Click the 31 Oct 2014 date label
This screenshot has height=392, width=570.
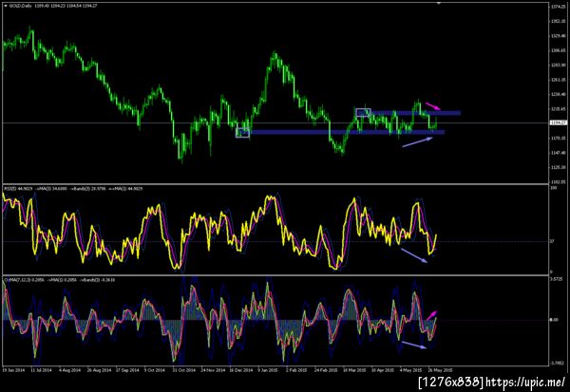[x=184, y=370]
